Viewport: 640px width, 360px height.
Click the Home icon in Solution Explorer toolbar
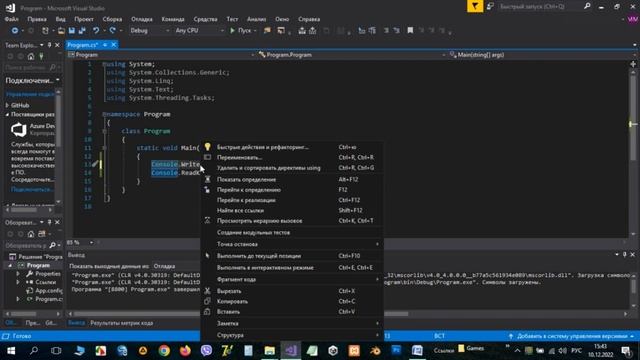[x=31, y=234]
